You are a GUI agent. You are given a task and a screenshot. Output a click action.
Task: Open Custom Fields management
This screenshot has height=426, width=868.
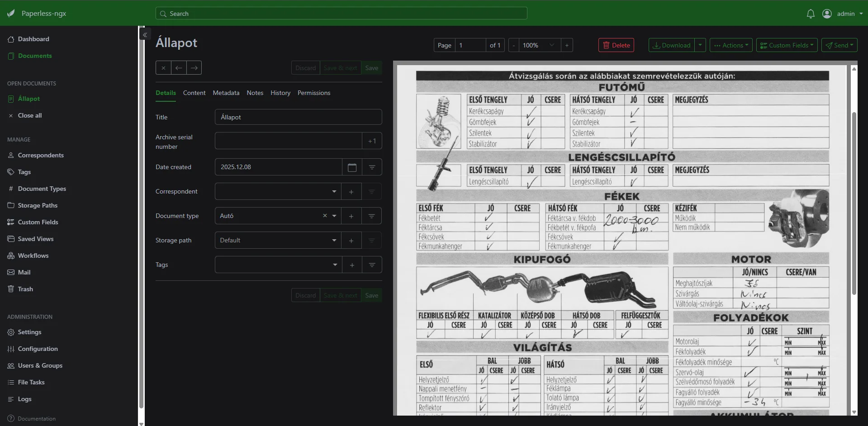pyautogui.click(x=38, y=222)
